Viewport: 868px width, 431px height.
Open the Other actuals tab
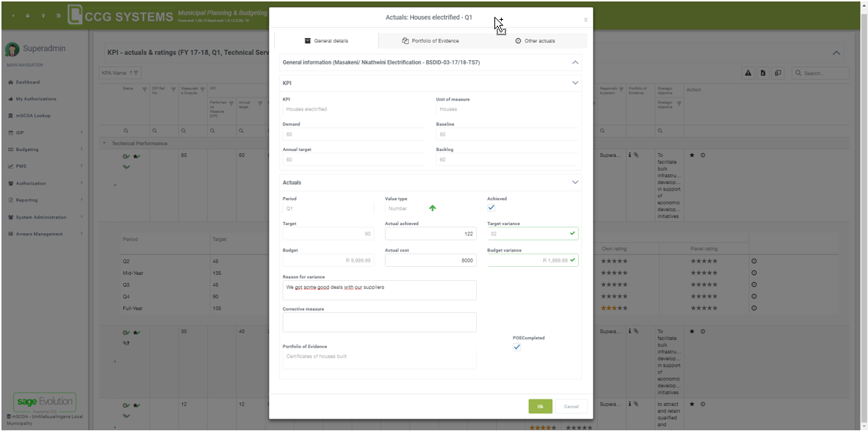[x=535, y=41]
